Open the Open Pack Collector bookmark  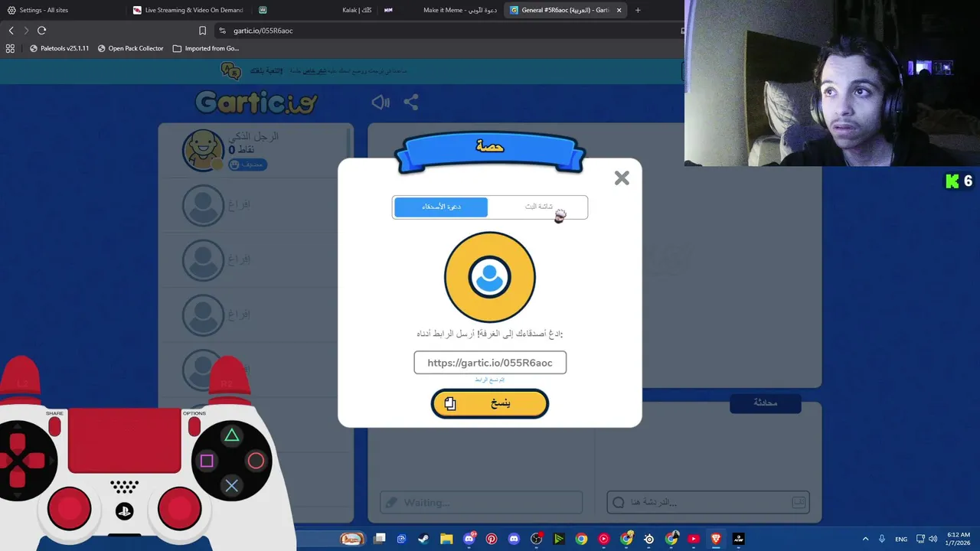130,48
